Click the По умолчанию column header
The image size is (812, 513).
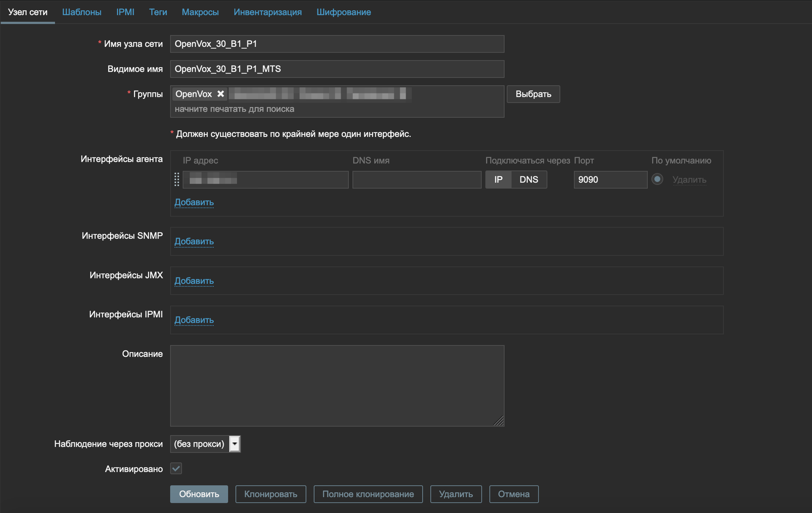681,161
